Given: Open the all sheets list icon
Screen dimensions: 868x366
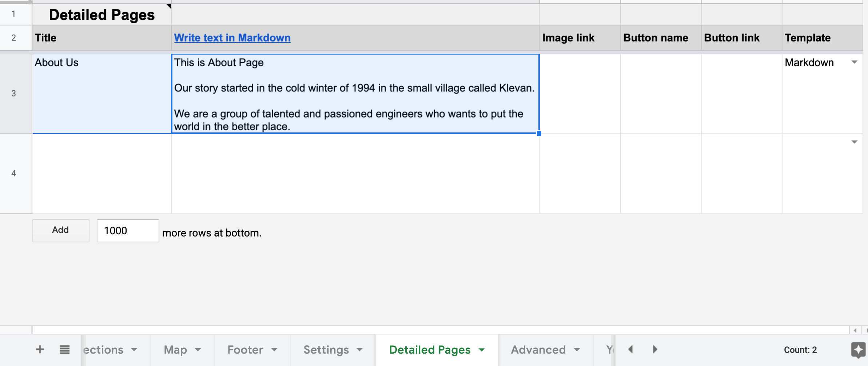Looking at the screenshot, I should [x=65, y=350].
